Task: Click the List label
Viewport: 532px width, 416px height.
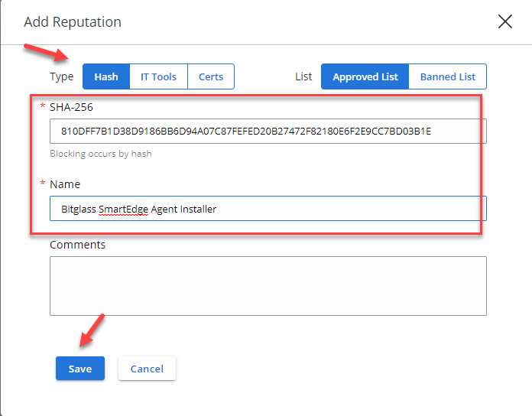Action: pos(303,76)
